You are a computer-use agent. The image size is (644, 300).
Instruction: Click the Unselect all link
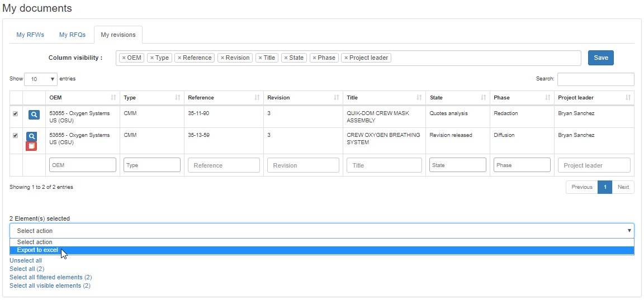coord(26,260)
